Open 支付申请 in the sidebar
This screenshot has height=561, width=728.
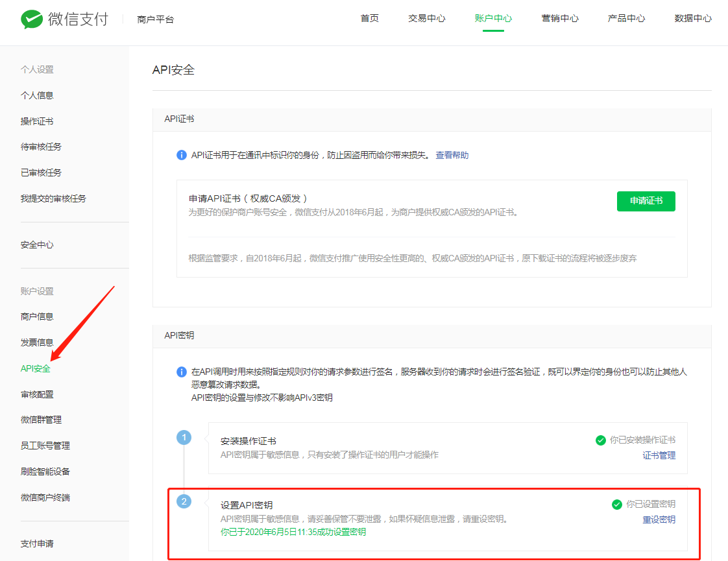point(37,543)
